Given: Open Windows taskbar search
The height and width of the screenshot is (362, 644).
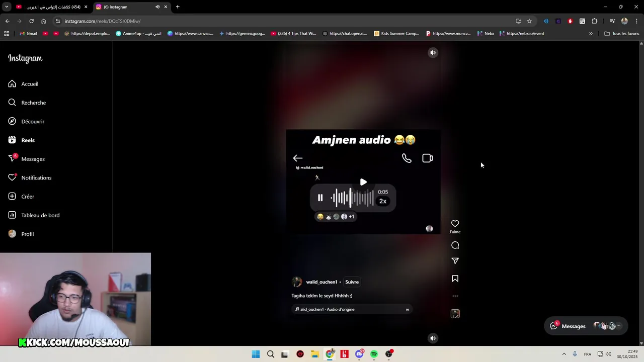Looking at the screenshot, I should click(271, 354).
